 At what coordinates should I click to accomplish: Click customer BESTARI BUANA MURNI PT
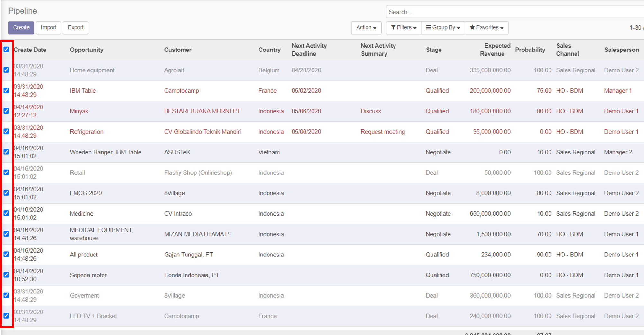[x=202, y=111]
